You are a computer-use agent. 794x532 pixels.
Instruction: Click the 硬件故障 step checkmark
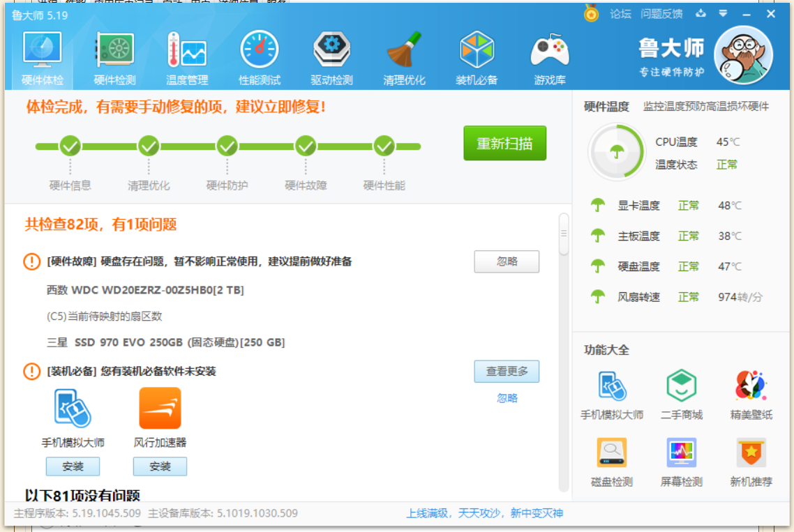[x=306, y=146]
